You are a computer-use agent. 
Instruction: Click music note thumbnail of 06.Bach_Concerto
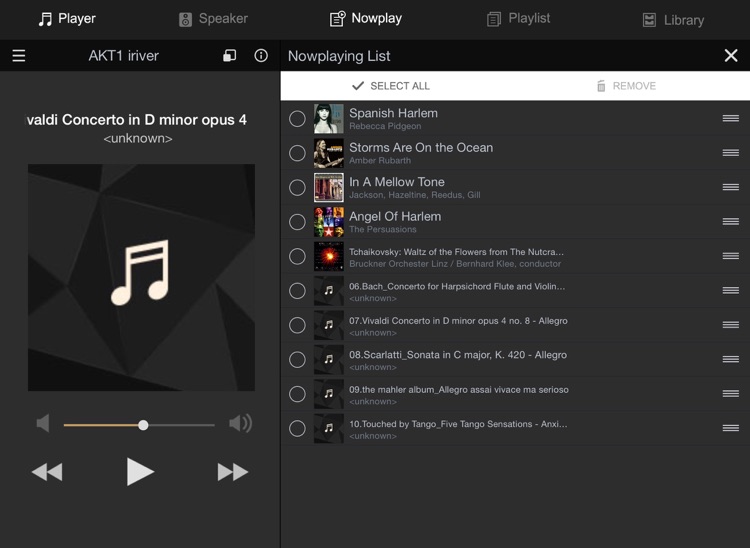329,291
